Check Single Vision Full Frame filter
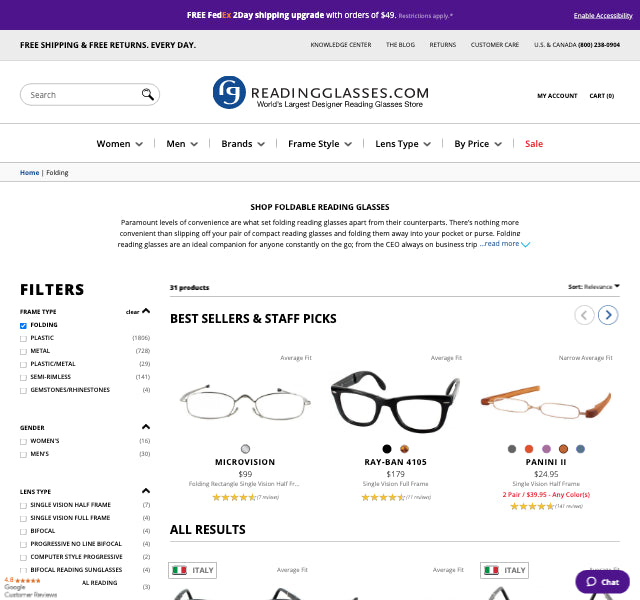Image resolution: width=640 pixels, height=600 pixels. pos(23,518)
